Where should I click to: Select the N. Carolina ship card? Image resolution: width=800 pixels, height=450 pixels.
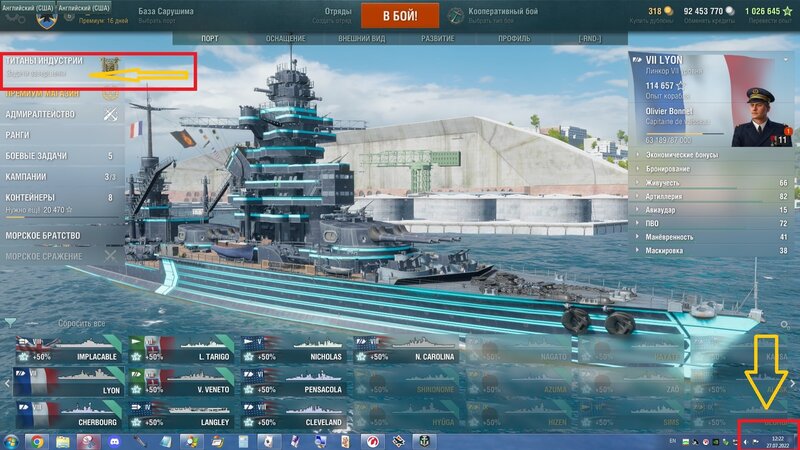[406, 349]
